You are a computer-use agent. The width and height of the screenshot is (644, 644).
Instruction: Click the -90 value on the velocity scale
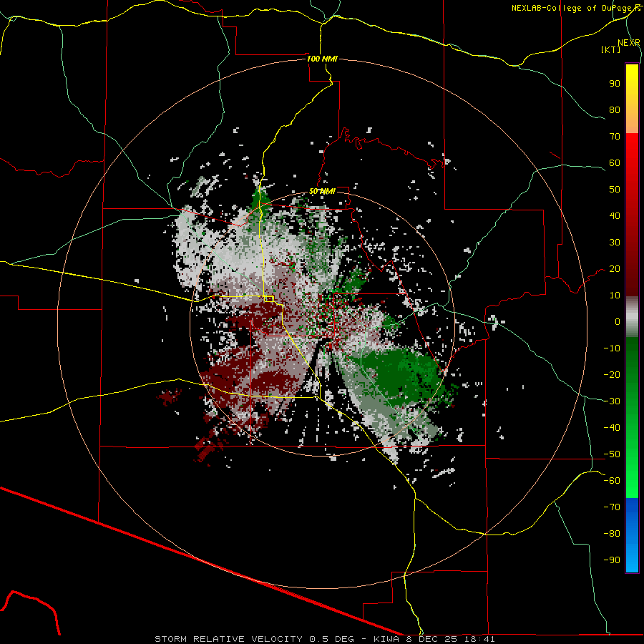[x=612, y=560]
